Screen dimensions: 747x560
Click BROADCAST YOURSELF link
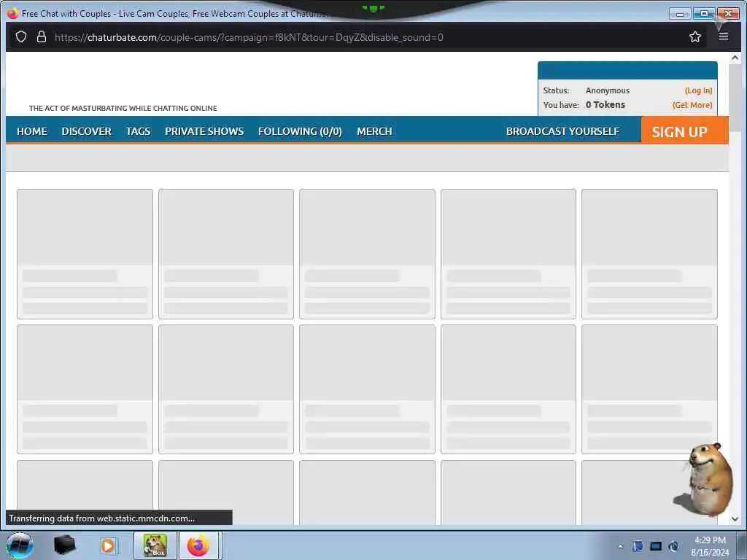pos(562,131)
